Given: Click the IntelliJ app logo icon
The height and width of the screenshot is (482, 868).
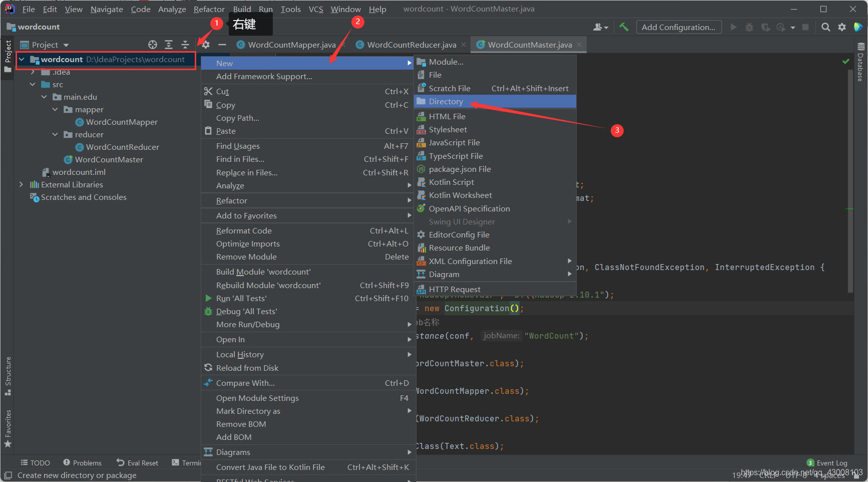Looking at the screenshot, I should [x=10, y=9].
